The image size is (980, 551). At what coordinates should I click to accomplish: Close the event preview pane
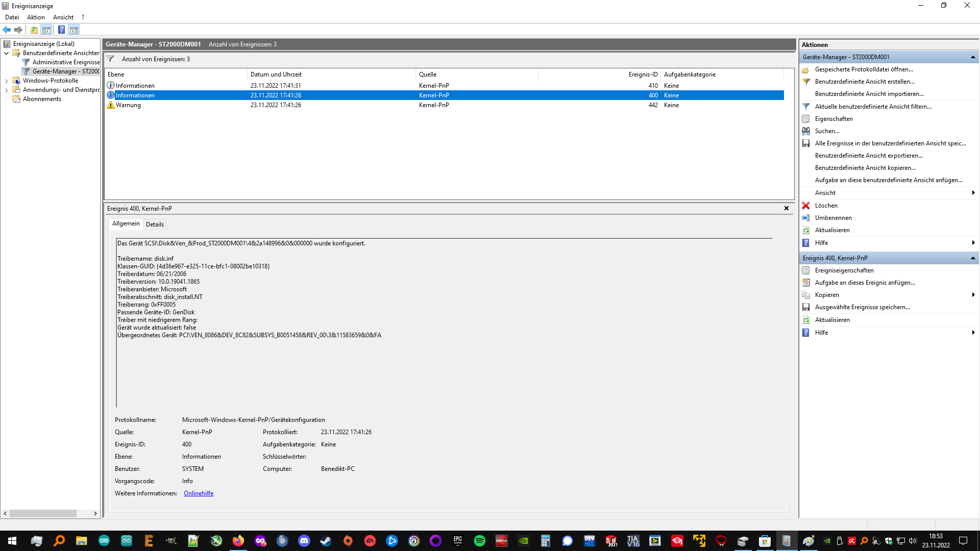pos(787,208)
